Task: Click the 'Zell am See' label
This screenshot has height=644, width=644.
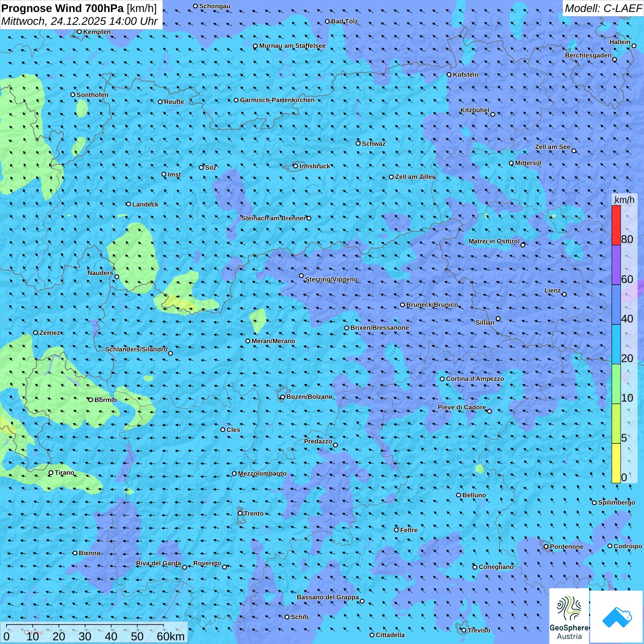Action: 552,147
